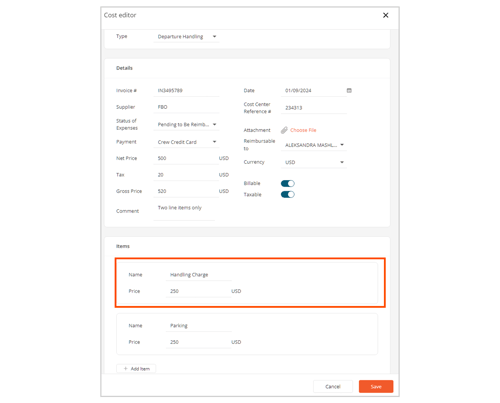Click the Invoice # input field
Image resolution: width=500 pixels, height=403 pixels.
[186, 91]
